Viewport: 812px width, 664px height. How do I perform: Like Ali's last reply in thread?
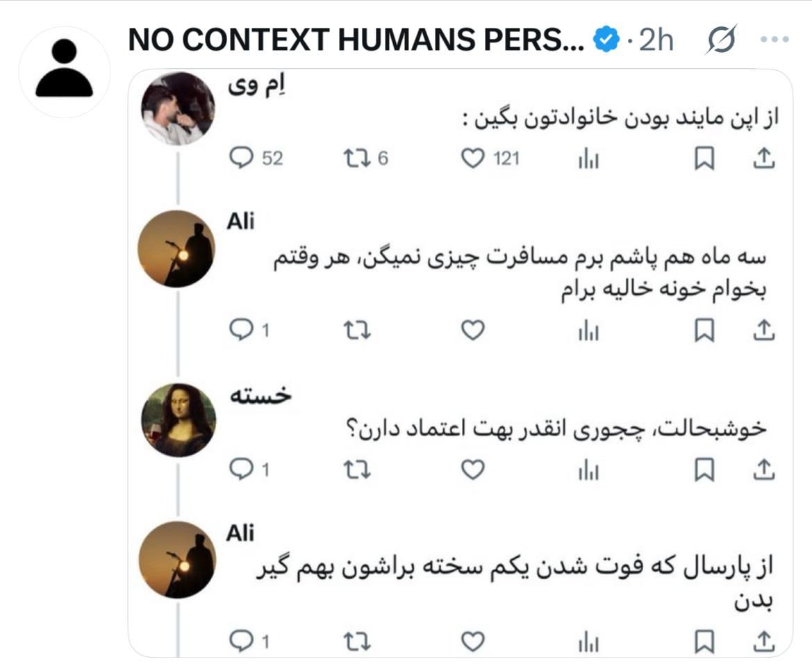tap(472, 642)
